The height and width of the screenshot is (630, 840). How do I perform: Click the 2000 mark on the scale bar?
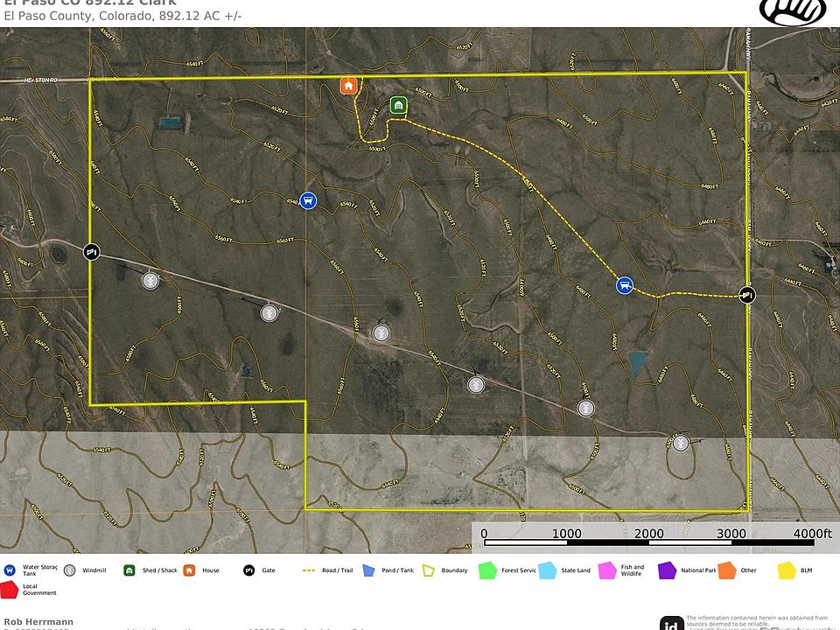click(648, 534)
